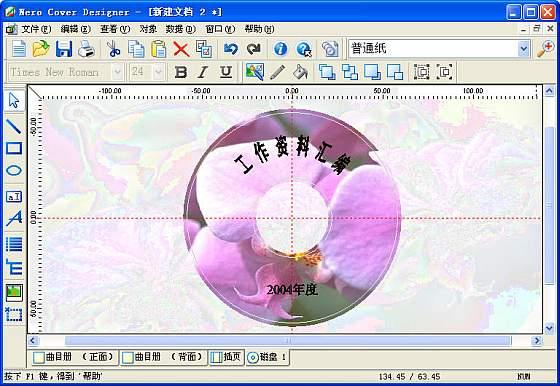Toggle Italic formatting
The height and width of the screenshot is (386, 560).
click(203, 72)
